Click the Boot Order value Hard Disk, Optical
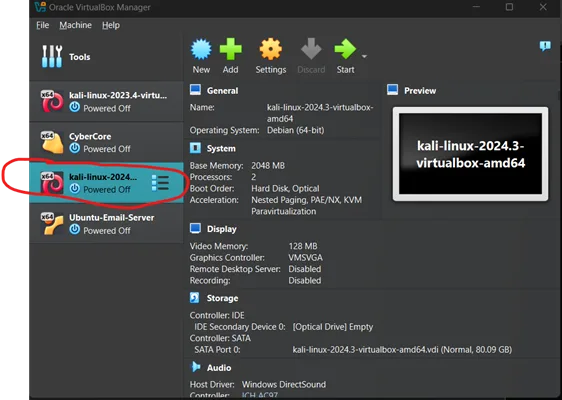The height and width of the screenshot is (400, 562). (x=285, y=189)
